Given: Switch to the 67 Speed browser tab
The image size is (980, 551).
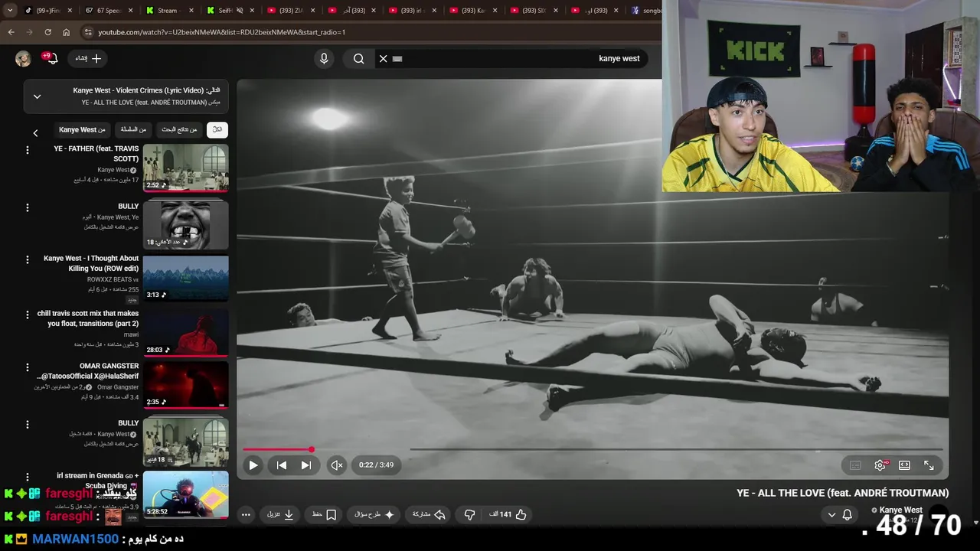Looking at the screenshot, I should click(109, 11).
